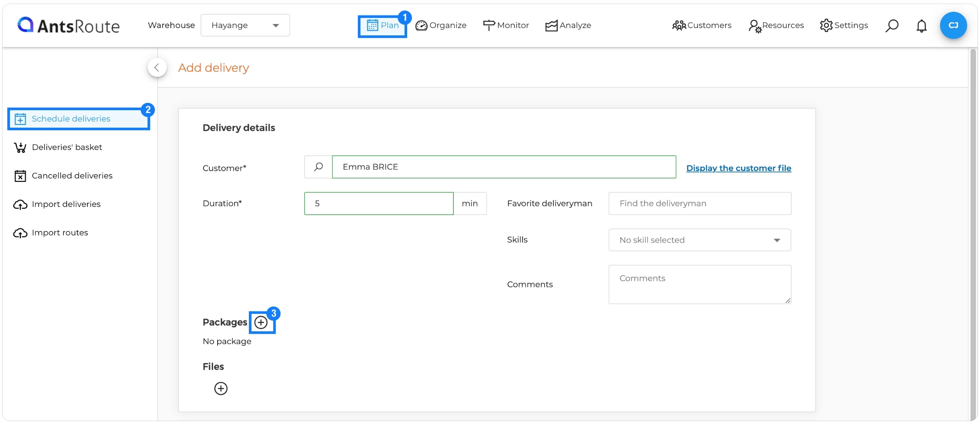The width and height of the screenshot is (980, 424).
Task: Expand the No skill selected dropdown
Action: pos(699,240)
